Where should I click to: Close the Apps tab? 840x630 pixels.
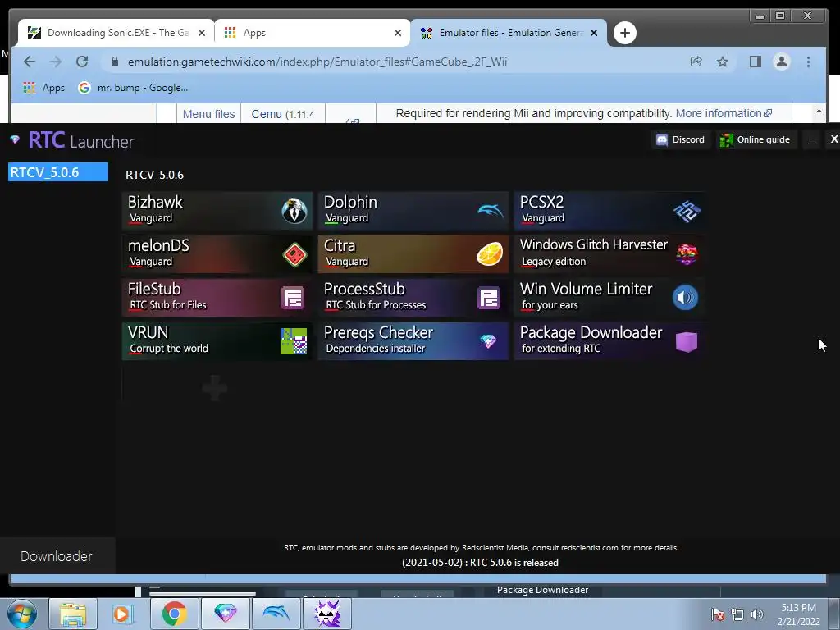point(398,33)
